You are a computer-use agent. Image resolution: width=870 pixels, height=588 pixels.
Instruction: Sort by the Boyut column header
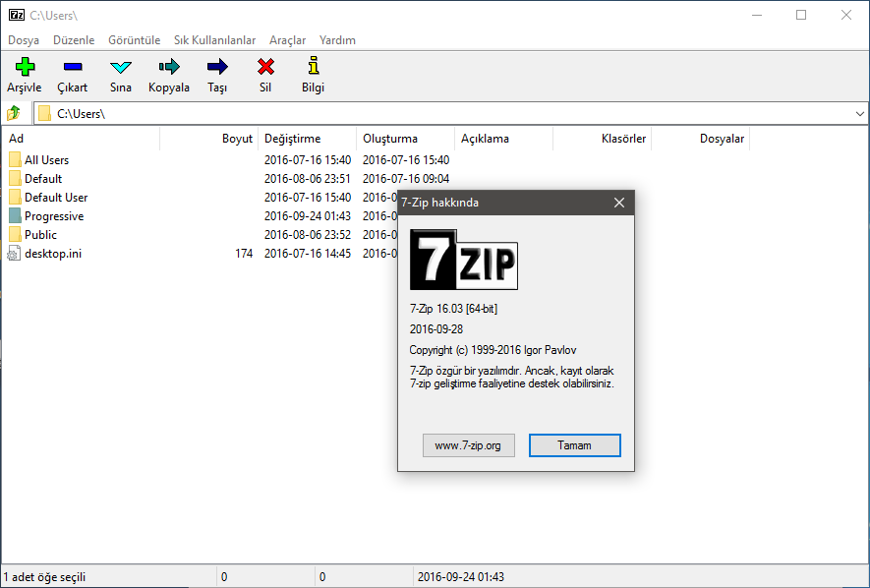click(209, 139)
